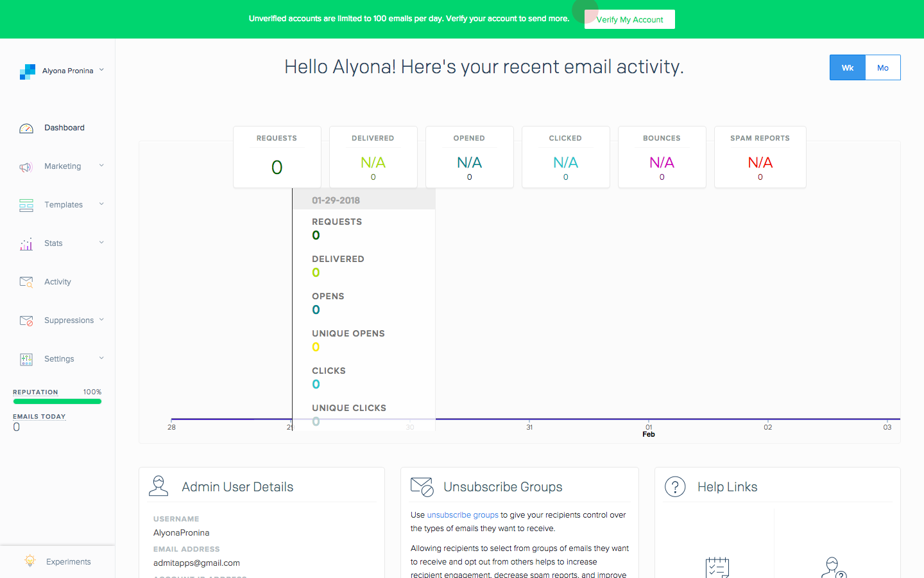Open the Experiments lightbulb icon

[x=30, y=561]
